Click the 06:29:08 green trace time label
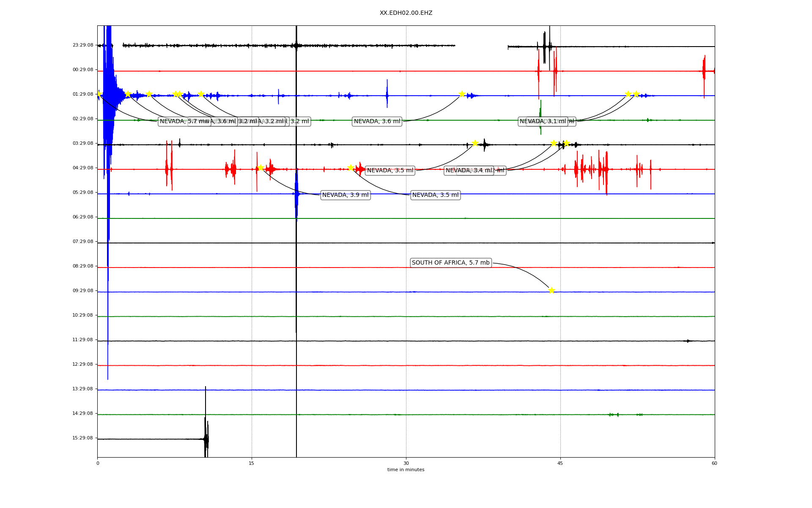Image resolution: width=812 pixels, height=508 pixels. 83,217
